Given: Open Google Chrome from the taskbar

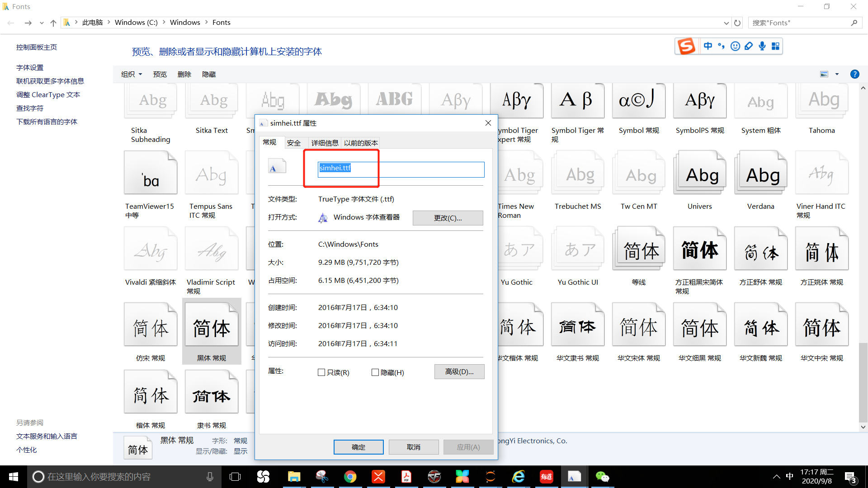Looking at the screenshot, I should (x=350, y=477).
